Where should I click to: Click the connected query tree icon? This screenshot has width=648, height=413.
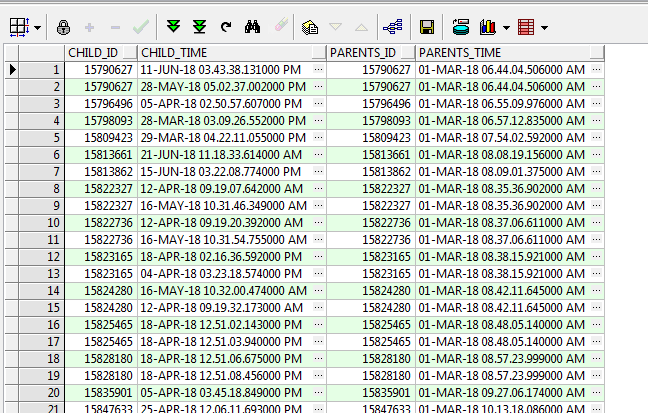tap(393, 27)
